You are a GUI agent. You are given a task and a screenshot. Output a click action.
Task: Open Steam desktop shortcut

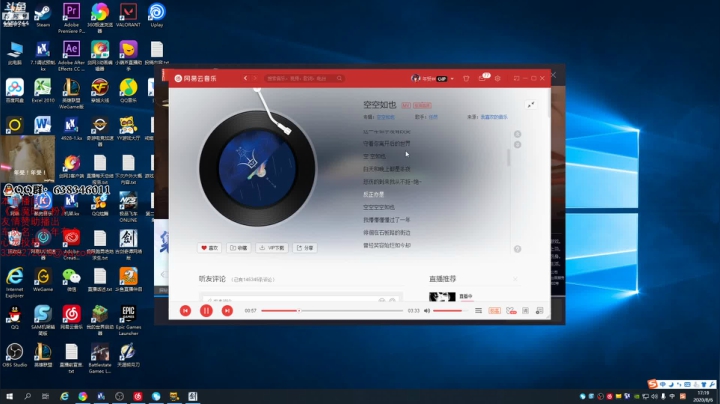[43, 16]
